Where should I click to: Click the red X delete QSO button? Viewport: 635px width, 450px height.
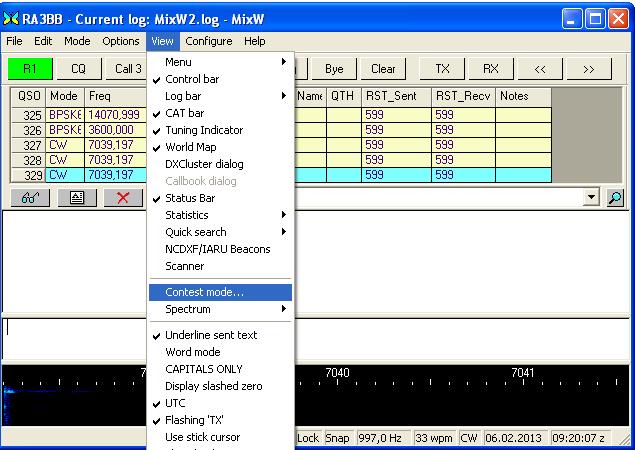click(x=123, y=198)
